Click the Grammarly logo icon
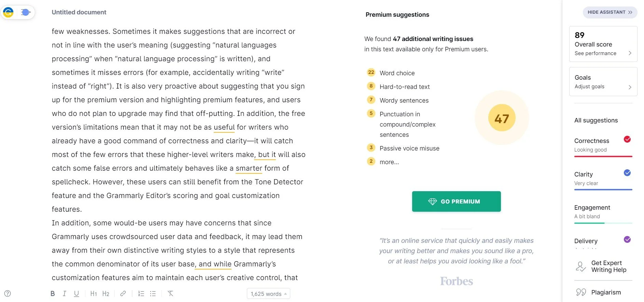The width and height of the screenshot is (644, 302). tap(8, 12)
